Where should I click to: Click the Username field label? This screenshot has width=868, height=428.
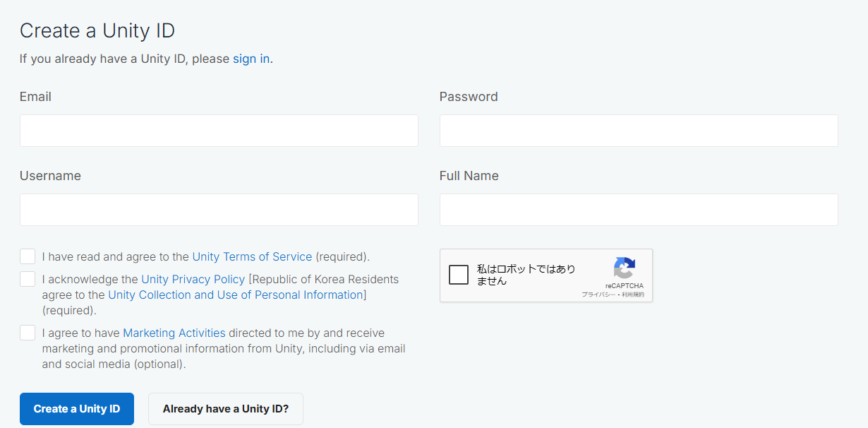pos(50,176)
